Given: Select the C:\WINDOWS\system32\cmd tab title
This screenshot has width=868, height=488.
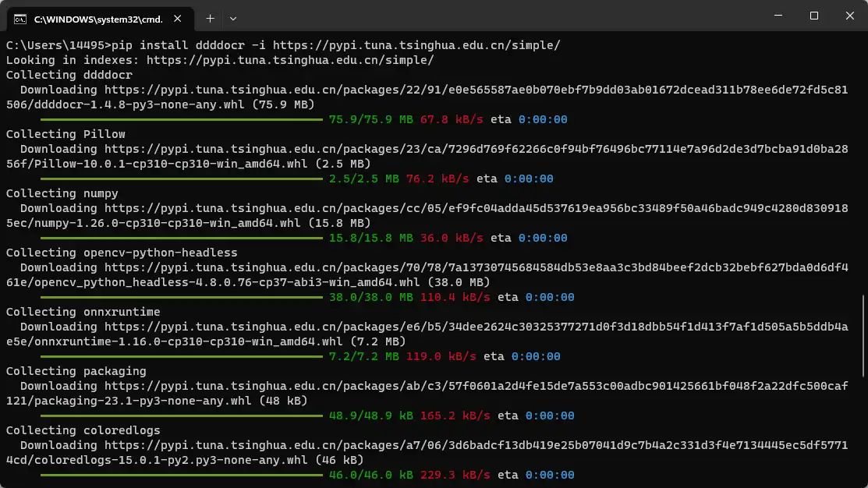Looking at the screenshot, I should [97, 17].
